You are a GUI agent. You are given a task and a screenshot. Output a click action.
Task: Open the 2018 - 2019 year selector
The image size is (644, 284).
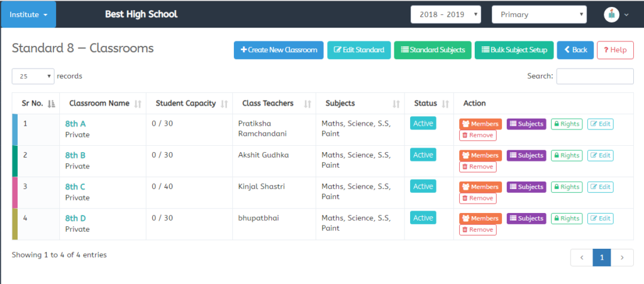tap(446, 14)
